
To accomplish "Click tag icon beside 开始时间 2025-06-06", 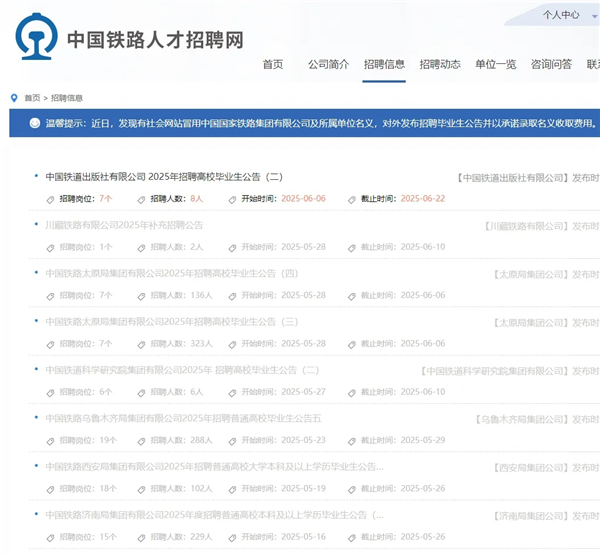I will tap(232, 200).
